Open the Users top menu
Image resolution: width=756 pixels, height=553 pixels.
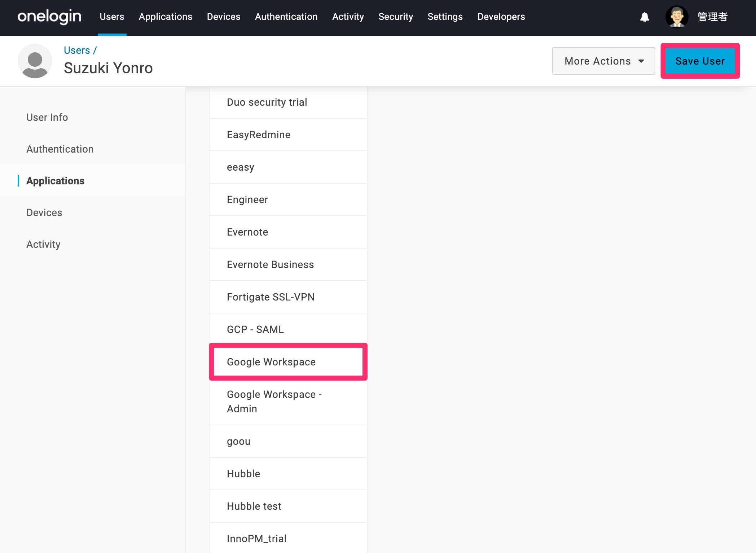coord(112,17)
